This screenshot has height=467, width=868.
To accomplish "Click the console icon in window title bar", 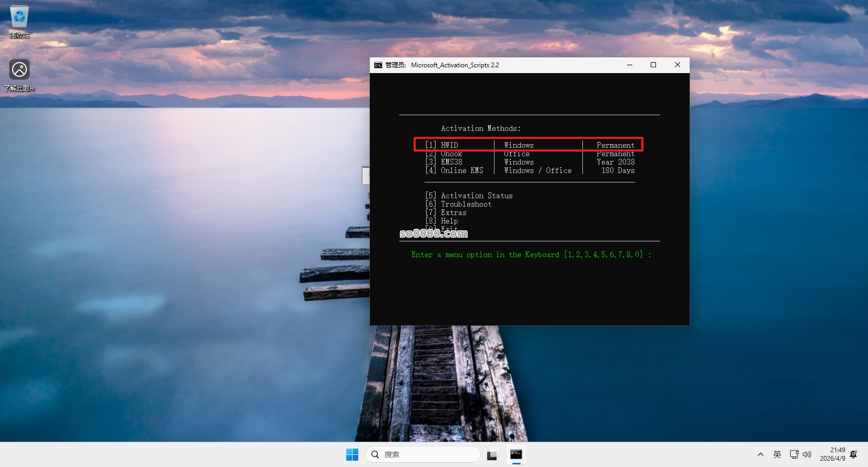I will click(x=378, y=65).
